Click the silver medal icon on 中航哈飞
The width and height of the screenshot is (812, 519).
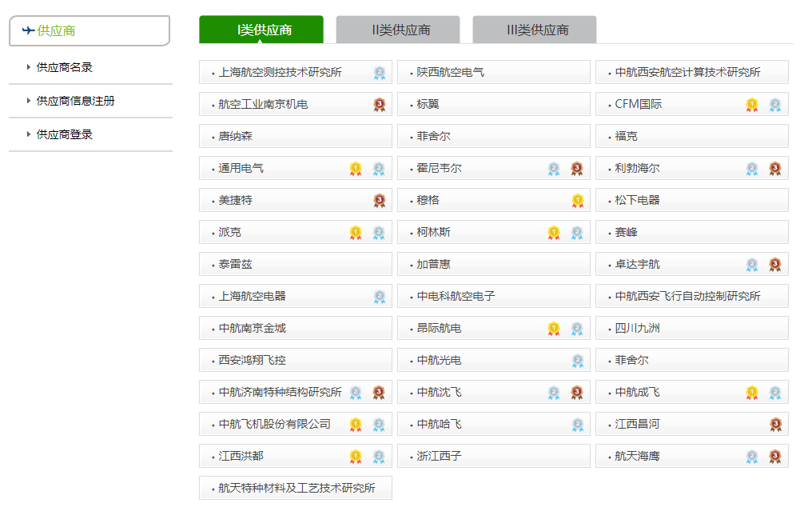coord(578,425)
